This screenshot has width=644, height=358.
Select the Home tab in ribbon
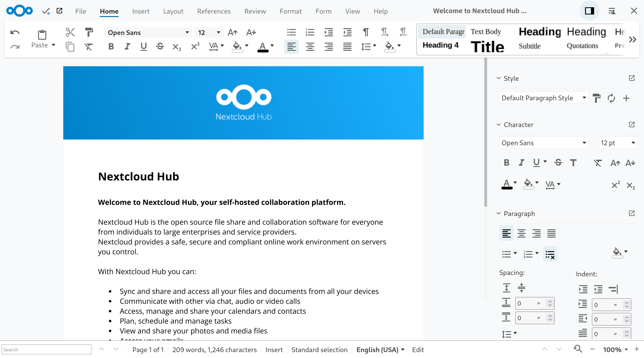[x=108, y=11]
